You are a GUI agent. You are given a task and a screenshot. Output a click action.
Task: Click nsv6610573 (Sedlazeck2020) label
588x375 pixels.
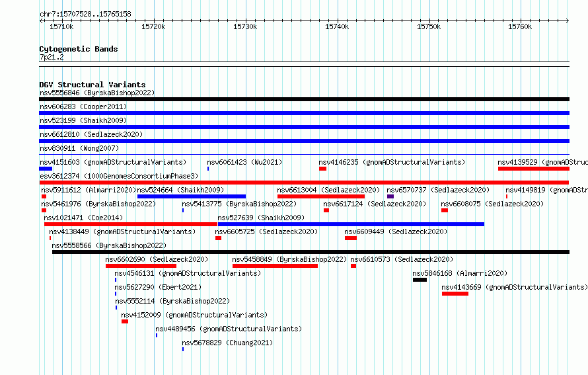tap(402, 259)
